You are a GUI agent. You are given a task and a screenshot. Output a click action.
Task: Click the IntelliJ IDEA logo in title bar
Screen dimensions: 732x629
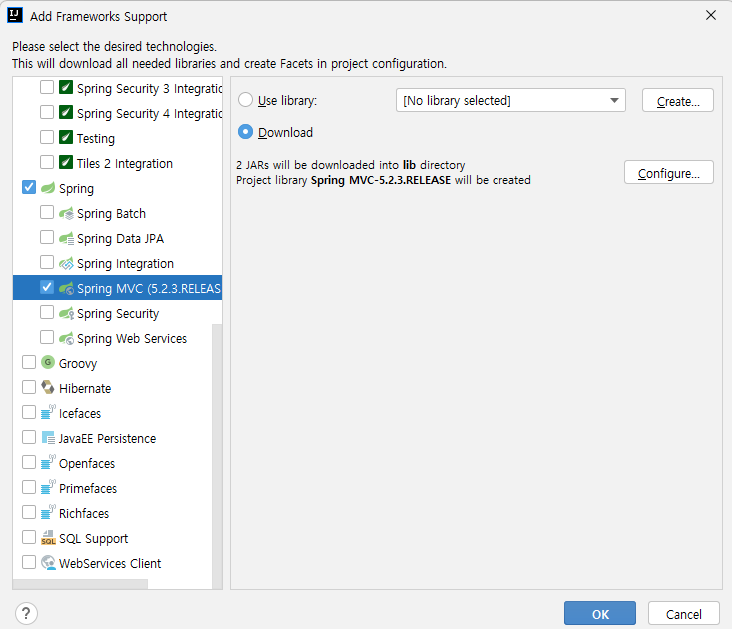(15, 15)
